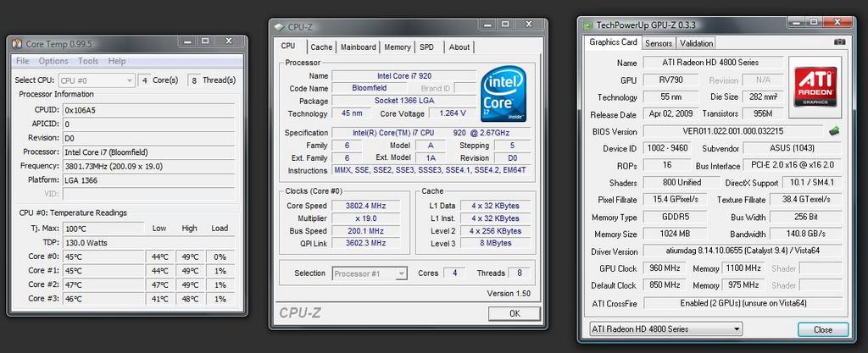Switch to the Validation tab in GPU-Z
The width and height of the screenshot is (868, 353).
tap(697, 43)
